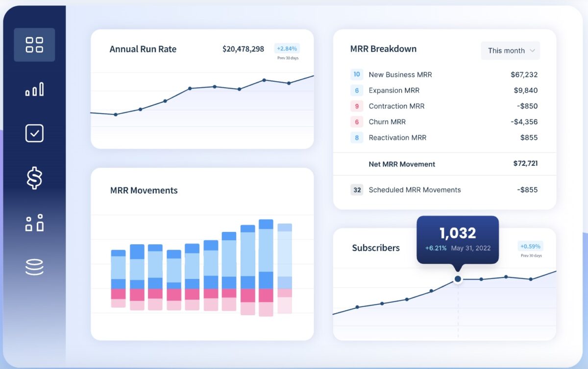This screenshot has height=369, width=588.
Task: Click the Net MRR Movement row
Action: tap(402, 164)
